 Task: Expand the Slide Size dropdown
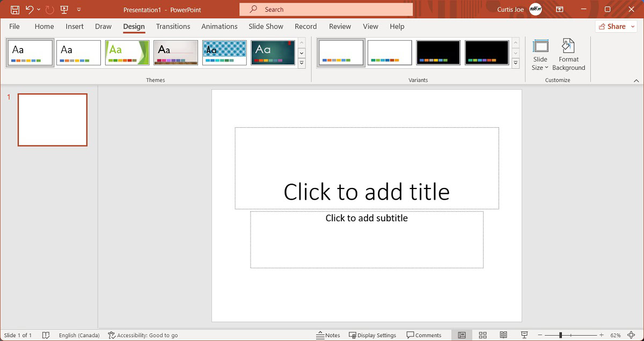pyautogui.click(x=540, y=63)
